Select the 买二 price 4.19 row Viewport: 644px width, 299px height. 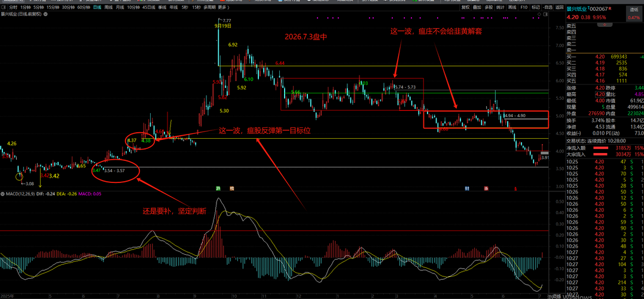pyautogui.click(x=605, y=62)
